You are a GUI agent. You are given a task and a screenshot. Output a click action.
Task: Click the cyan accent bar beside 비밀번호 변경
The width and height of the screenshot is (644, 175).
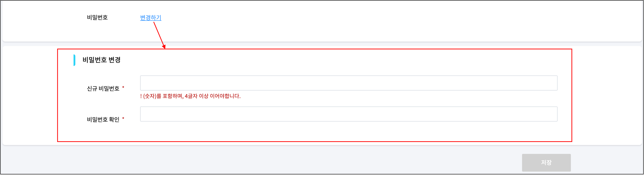[x=74, y=60]
